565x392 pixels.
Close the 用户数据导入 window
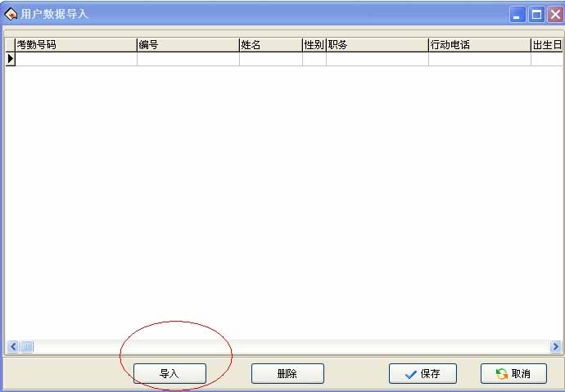point(555,15)
